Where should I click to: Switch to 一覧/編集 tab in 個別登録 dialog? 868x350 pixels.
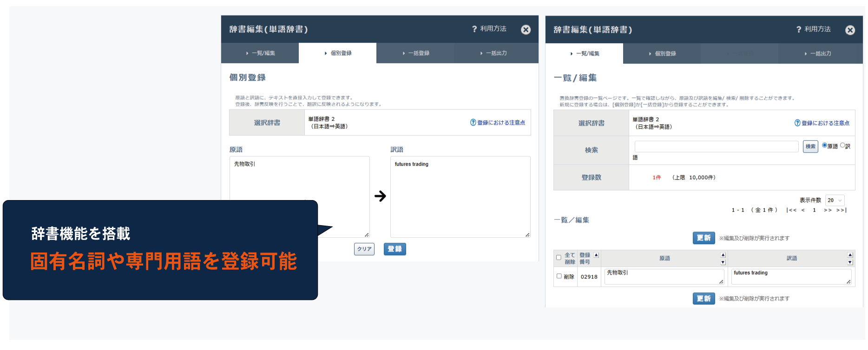pos(260,53)
